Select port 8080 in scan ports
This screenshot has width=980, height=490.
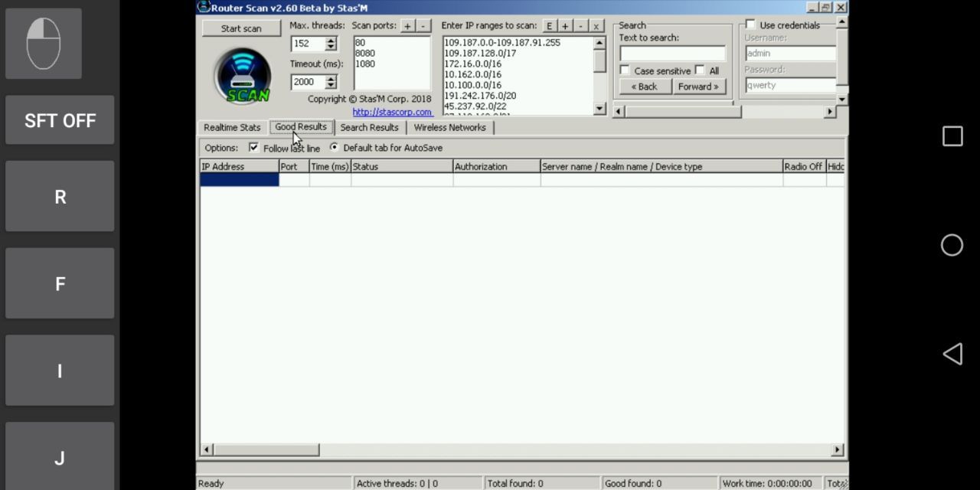pos(365,54)
